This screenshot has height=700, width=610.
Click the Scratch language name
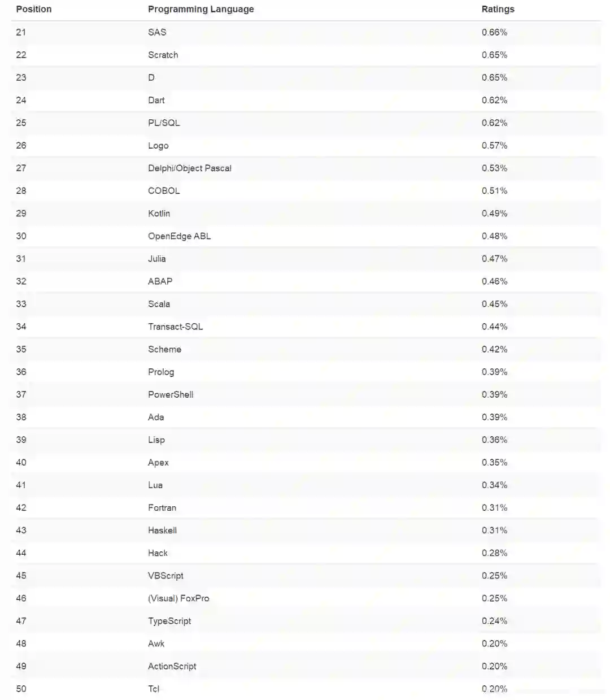[163, 55]
